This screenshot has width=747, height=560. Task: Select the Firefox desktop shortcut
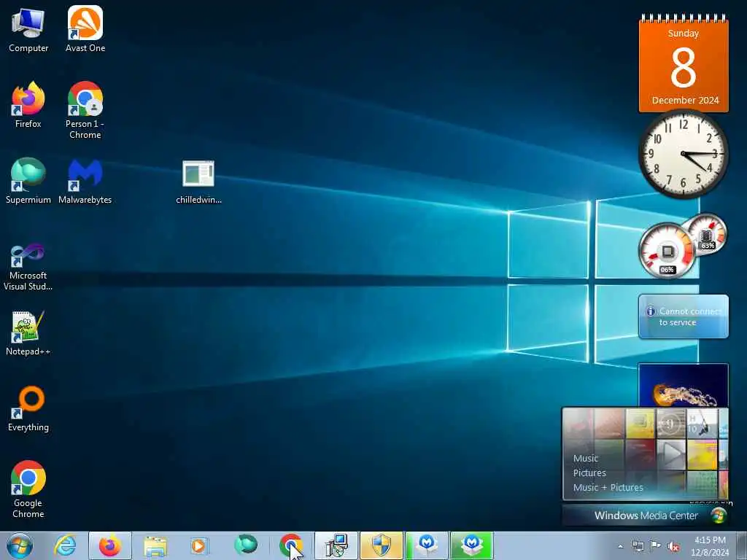[x=28, y=105]
